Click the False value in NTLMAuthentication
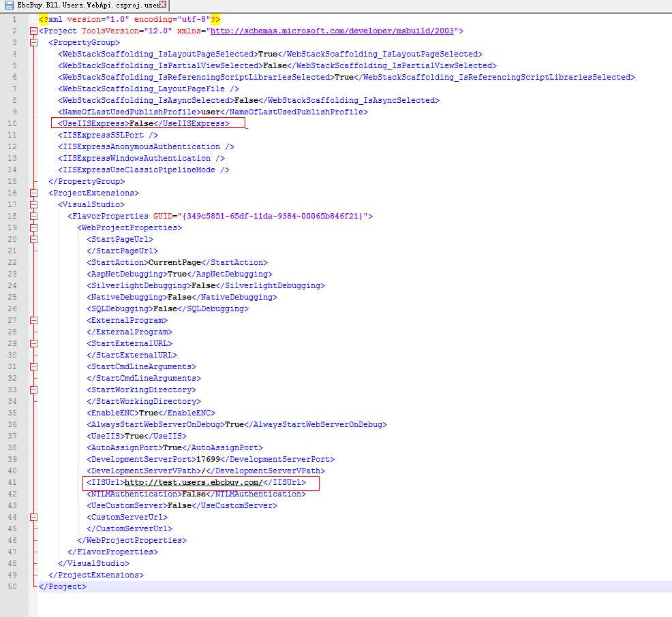672x617 pixels. pos(194,494)
